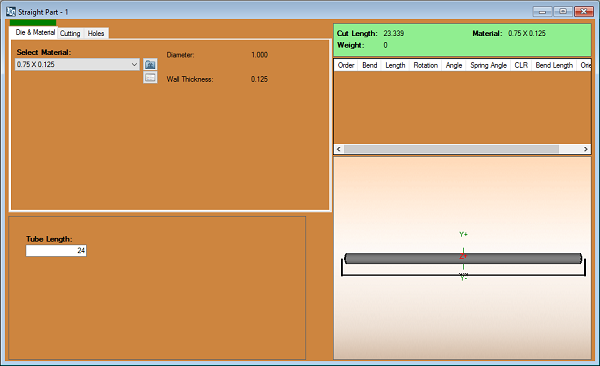Click the Spring Angle column header

pos(488,65)
